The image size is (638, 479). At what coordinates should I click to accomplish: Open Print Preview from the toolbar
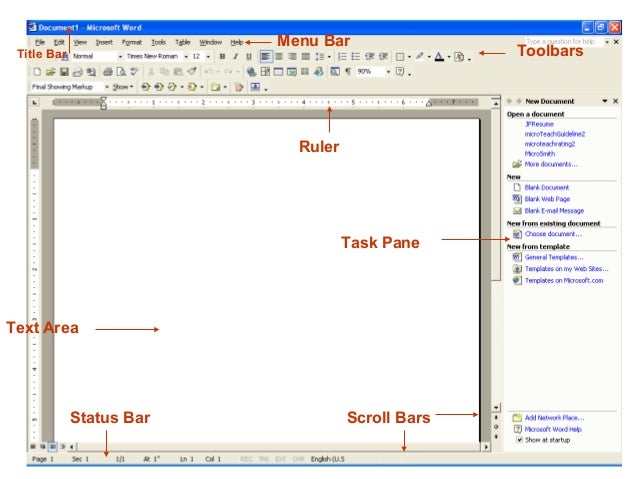pos(121,72)
